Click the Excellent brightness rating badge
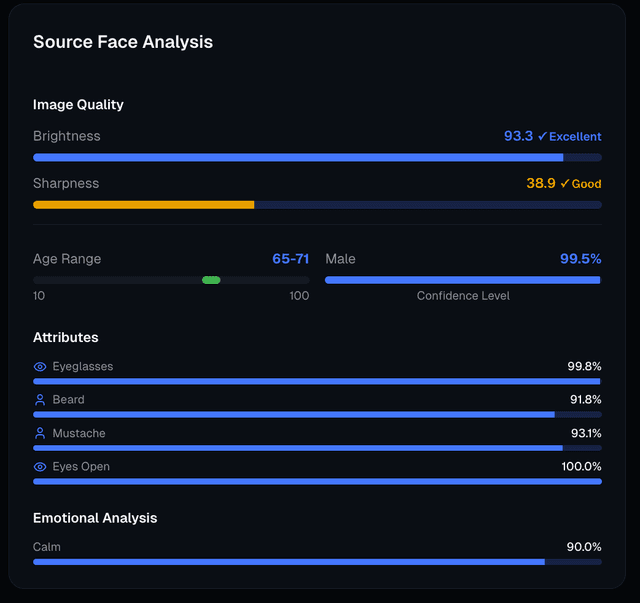The image size is (640, 603). point(570,136)
